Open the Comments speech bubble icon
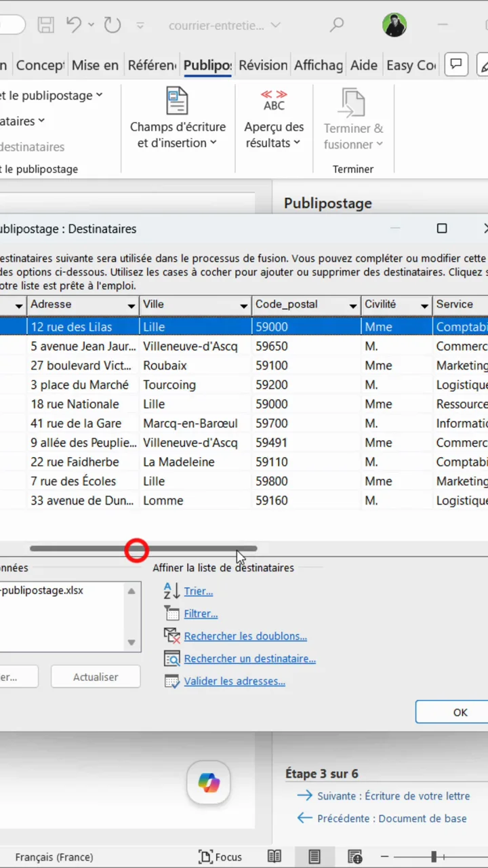Screen dimensions: 488x868 tap(456, 65)
